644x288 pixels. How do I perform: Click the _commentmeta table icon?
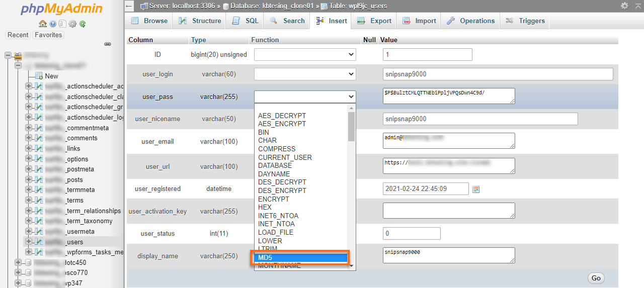(x=39, y=128)
